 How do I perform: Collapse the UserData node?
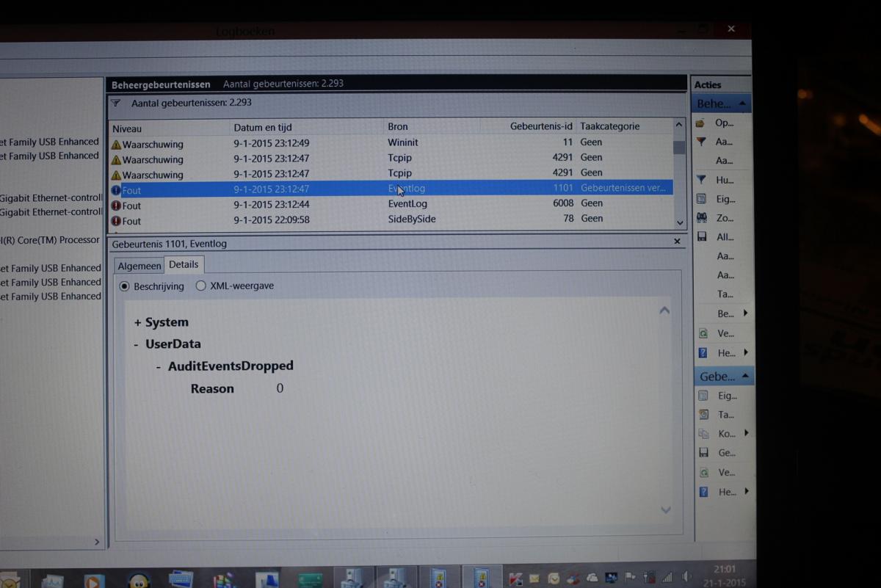tap(137, 344)
